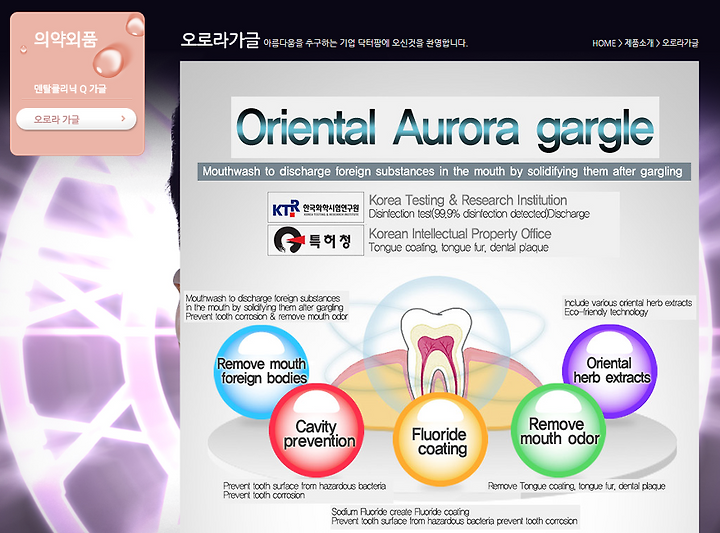The height and width of the screenshot is (533, 720).
Task: Click the 'Mouthwash to discharge foreign substances' gray banner
Action: 444,172
